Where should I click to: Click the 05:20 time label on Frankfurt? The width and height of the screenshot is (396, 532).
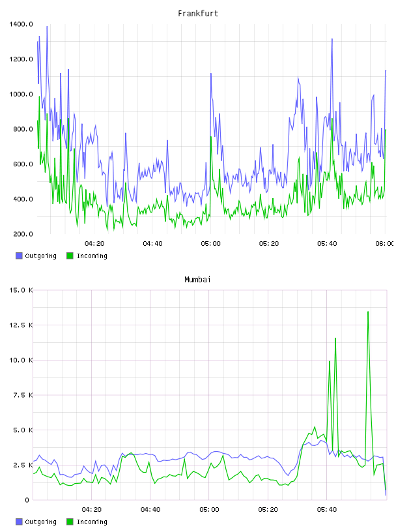tap(269, 244)
